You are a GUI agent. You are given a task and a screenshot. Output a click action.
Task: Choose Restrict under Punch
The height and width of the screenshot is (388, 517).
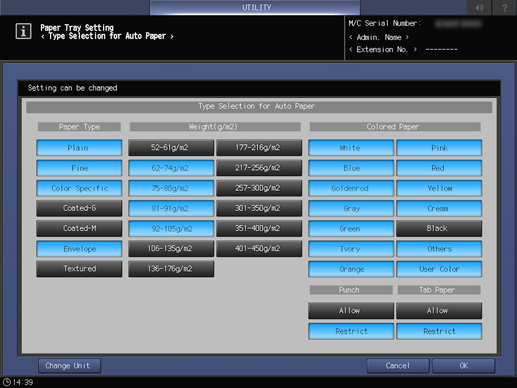[x=351, y=331]
